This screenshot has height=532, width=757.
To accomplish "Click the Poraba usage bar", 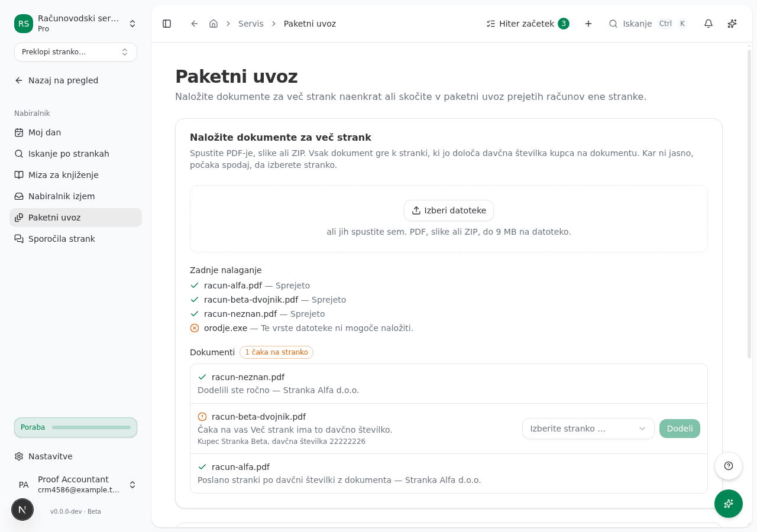I will pos(76,427).
